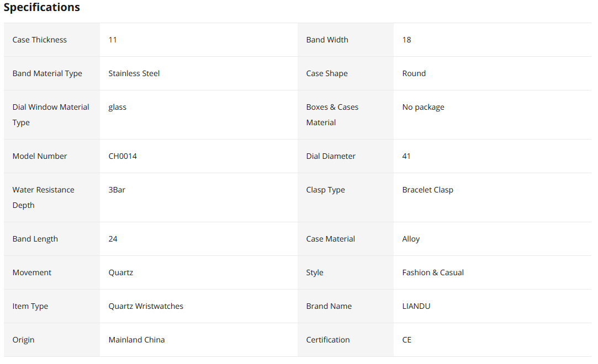
Task: Select the Band Width label cell
Action: [x=346, y=40]
